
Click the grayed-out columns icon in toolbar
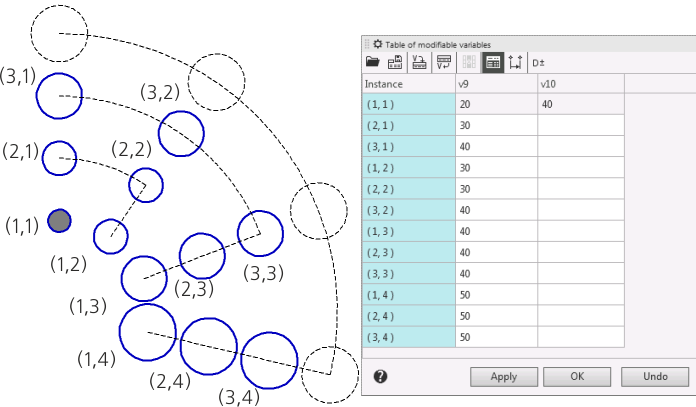[470, 62]
